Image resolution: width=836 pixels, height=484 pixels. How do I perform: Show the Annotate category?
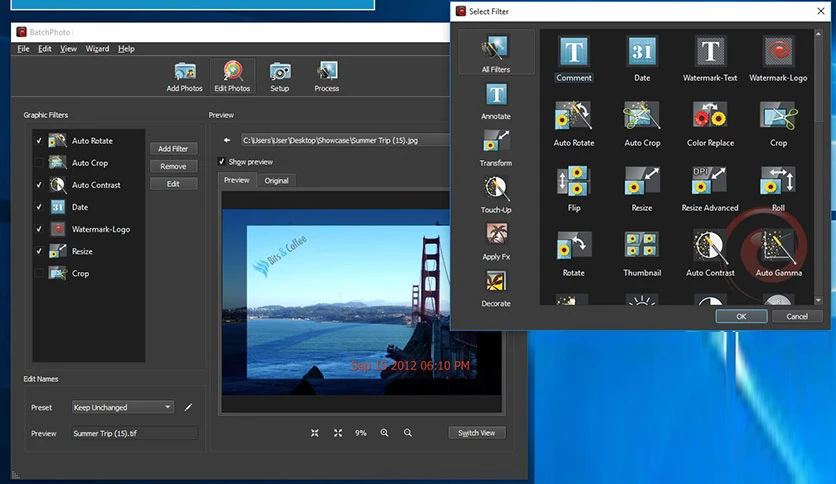click(496, 101)
